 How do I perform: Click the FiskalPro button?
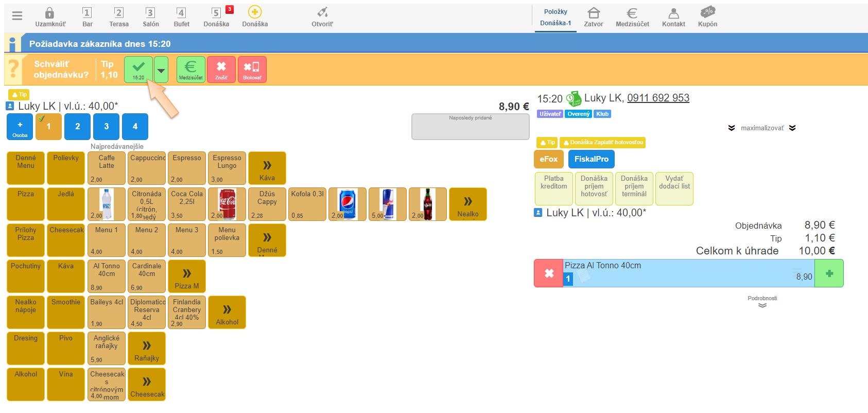click(x=591, y=159)
